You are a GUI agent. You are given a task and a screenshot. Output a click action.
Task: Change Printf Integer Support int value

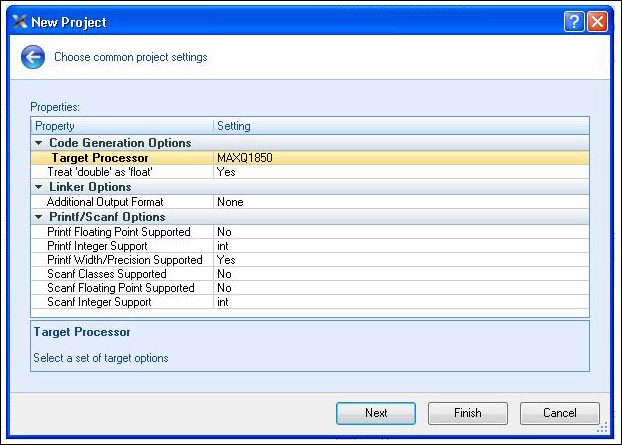point(400,246)
